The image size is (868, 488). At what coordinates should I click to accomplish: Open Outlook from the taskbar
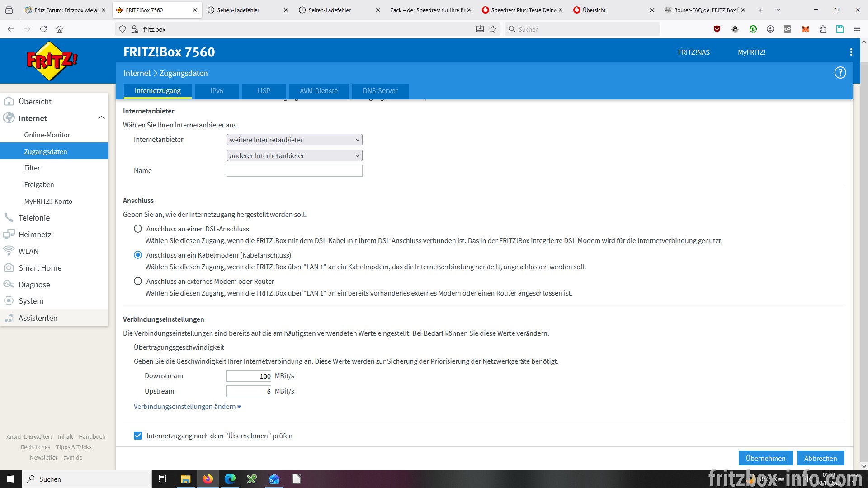(274, 479)
